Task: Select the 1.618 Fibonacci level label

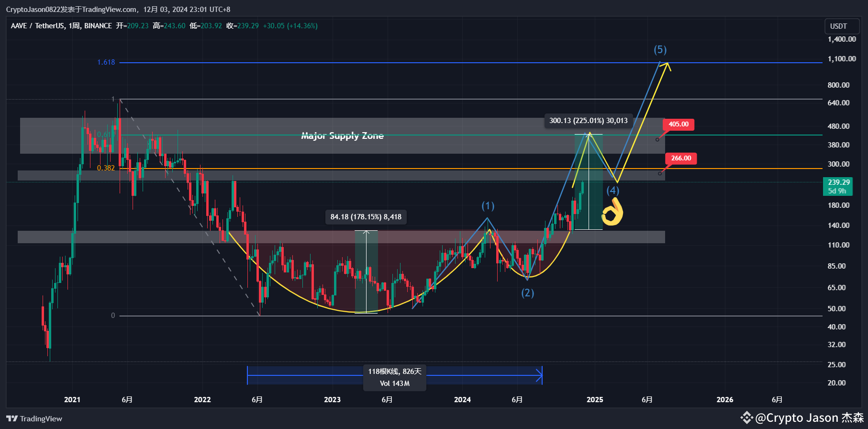Action: tap(106, 62)
